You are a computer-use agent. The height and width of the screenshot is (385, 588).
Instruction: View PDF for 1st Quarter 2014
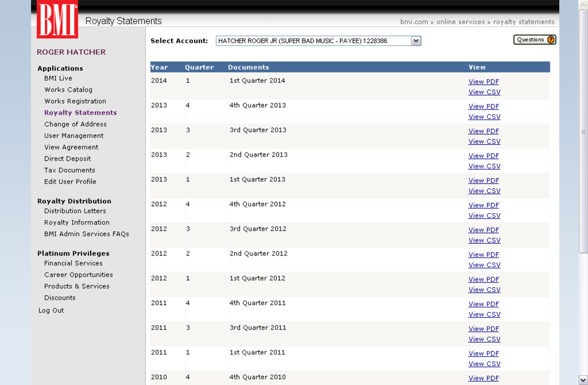pos(484,81)
